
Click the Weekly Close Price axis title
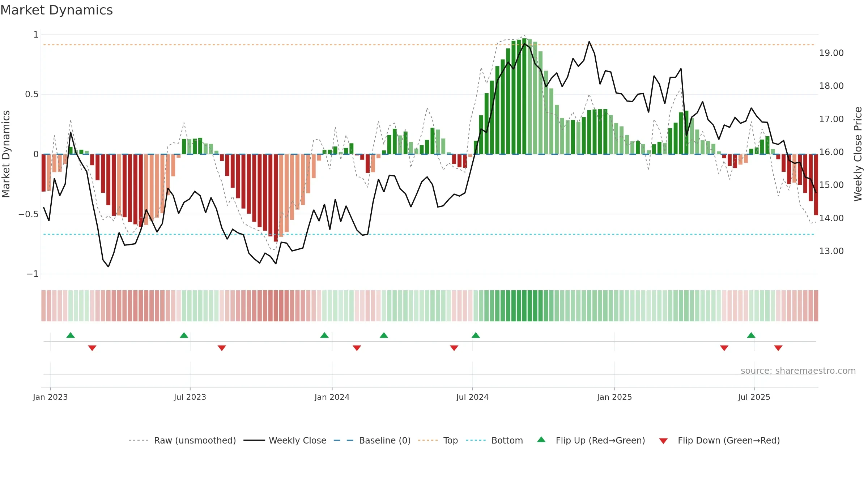point(858,154)
